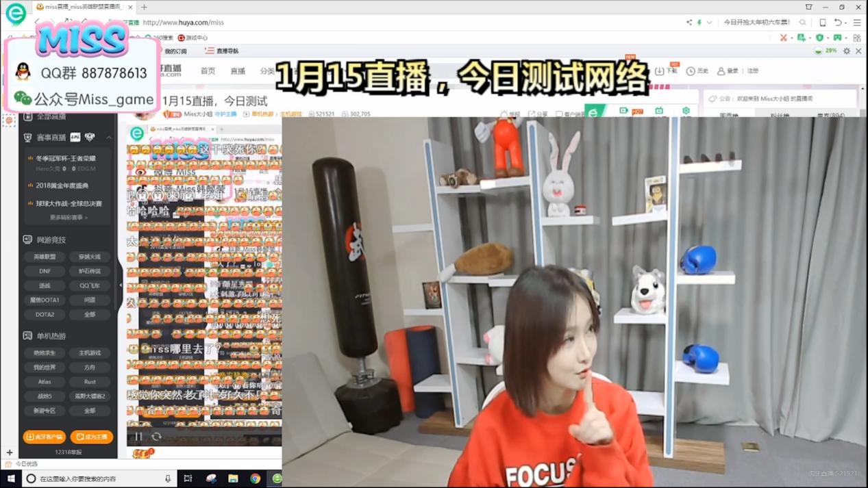Screen dimensions: 868x488
Task: Select the 荒野大镖客2 category
Action: (90, 396)
